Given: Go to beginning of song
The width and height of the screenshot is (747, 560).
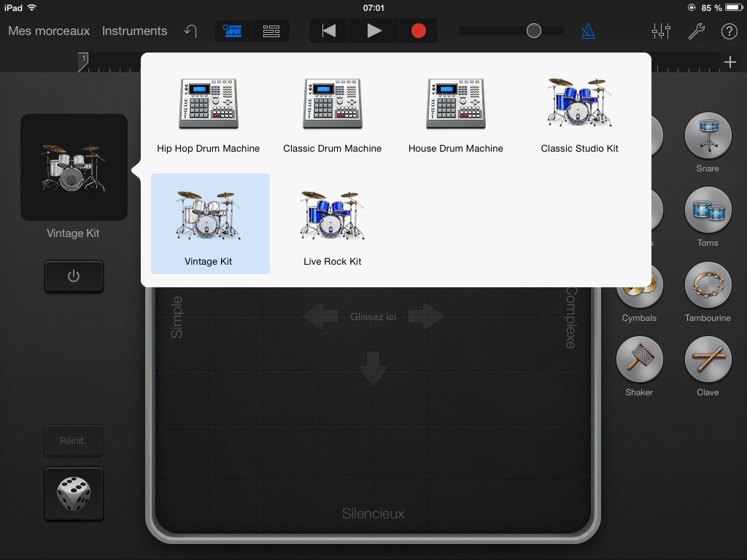Looking at the screenshot, I should (329, 31).
